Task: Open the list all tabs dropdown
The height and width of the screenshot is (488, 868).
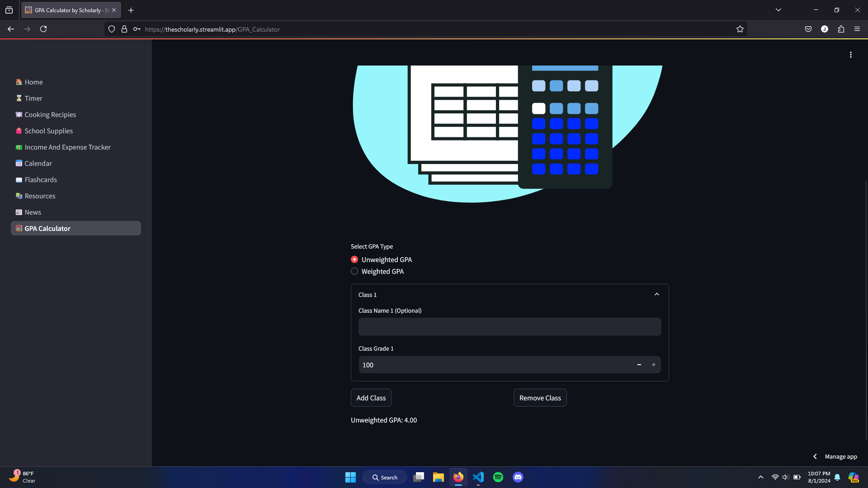Action: tap(778, 10)
